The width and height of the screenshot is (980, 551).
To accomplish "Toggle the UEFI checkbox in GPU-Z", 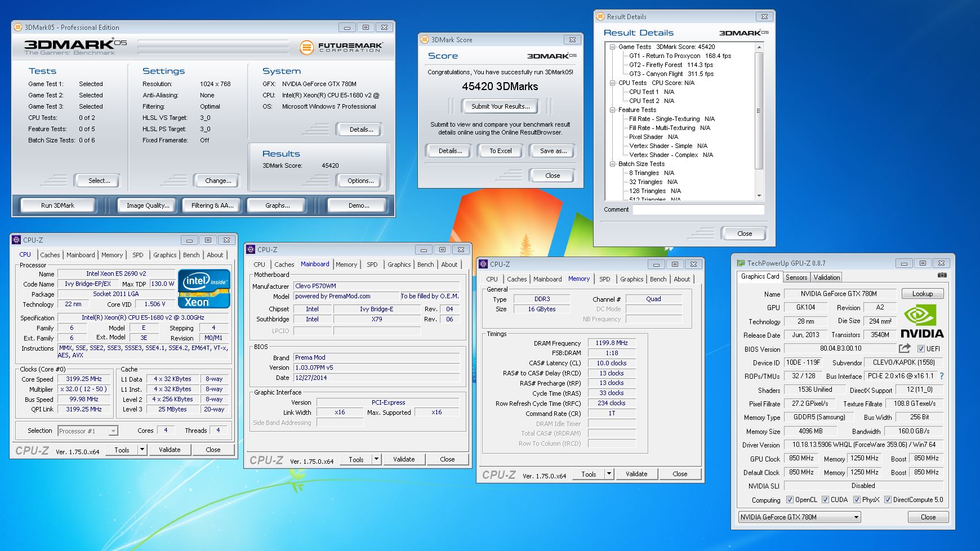I will pos(921,349).
